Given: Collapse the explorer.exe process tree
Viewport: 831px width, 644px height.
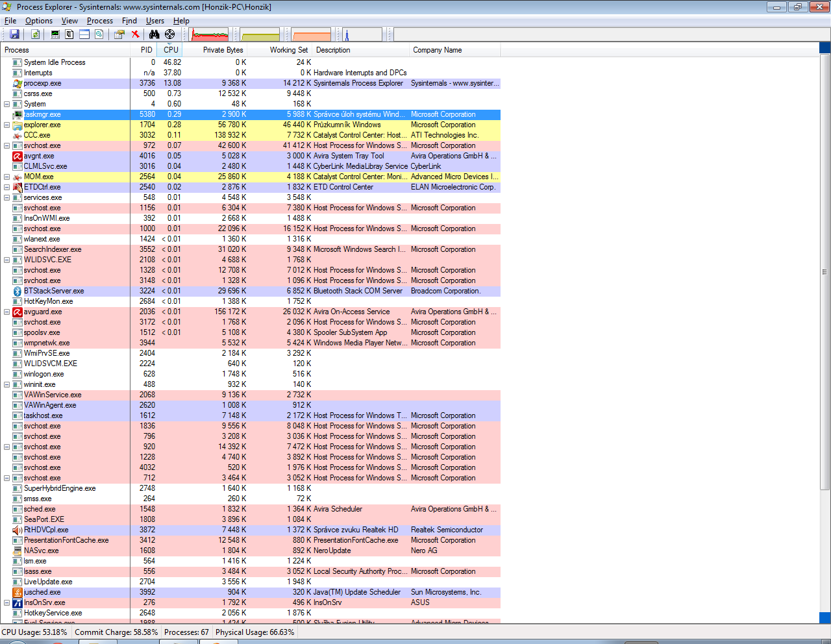Looking at the screenshot, I should [x=6, y=125].
